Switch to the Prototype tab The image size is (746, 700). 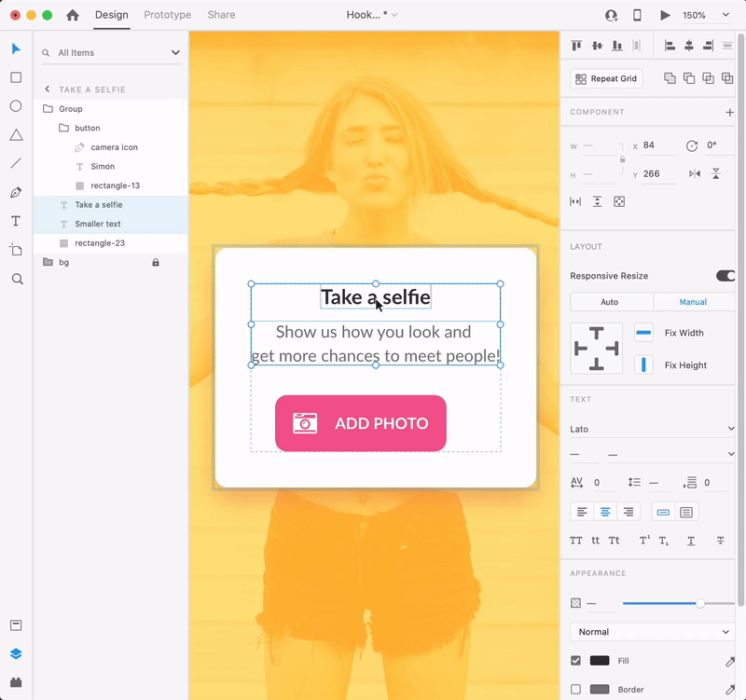(x=168, y=15)
